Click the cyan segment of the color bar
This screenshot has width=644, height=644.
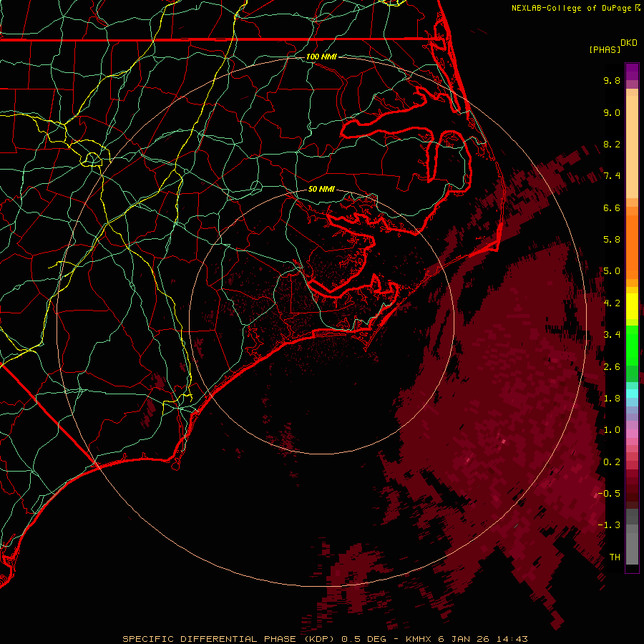(632, 394)
